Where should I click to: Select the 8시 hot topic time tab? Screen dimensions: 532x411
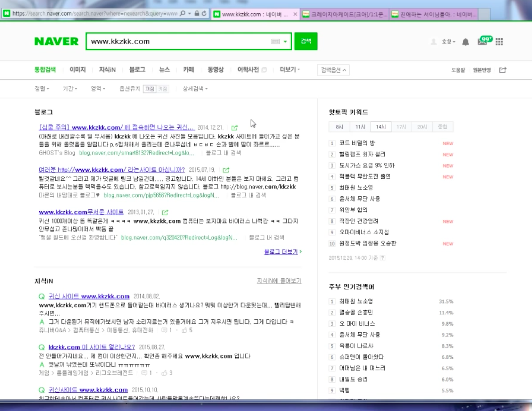pos(339,127)
